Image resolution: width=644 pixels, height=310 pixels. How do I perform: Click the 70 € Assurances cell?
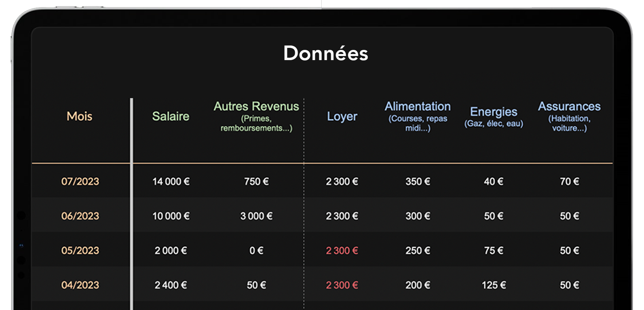point(569,182)
